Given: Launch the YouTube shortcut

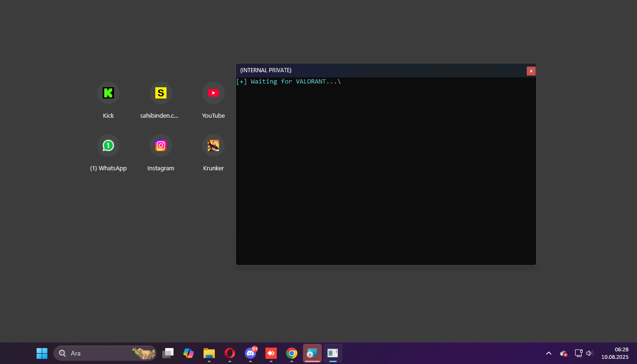Looking at the screenshot, I should point(213,93).
